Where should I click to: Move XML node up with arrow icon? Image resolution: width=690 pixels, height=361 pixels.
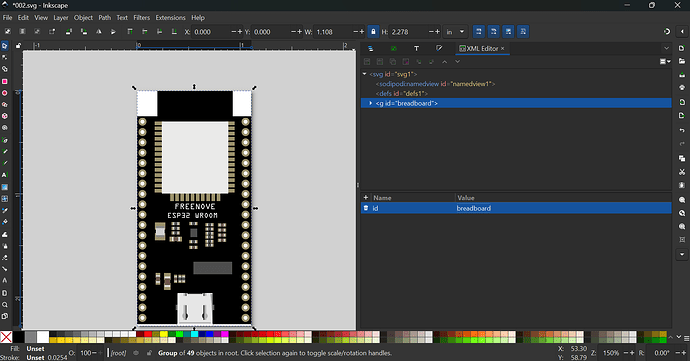(444, 62)
